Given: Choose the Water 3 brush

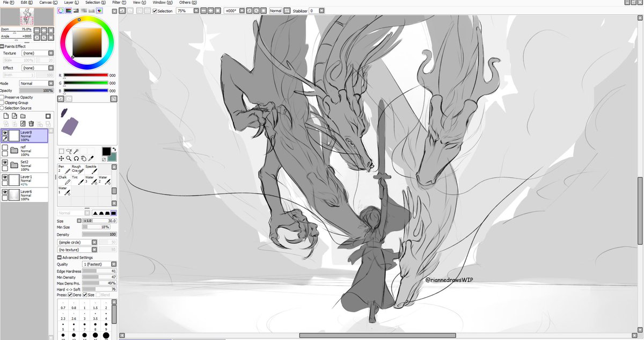Looking at the screenshot, I should pos(92,181).
